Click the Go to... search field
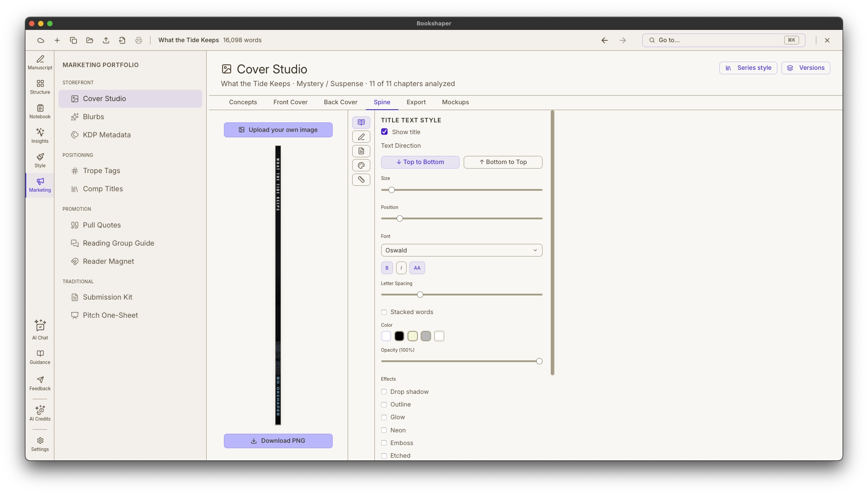Viewport: 868px width, 494px height. (723, 40)
